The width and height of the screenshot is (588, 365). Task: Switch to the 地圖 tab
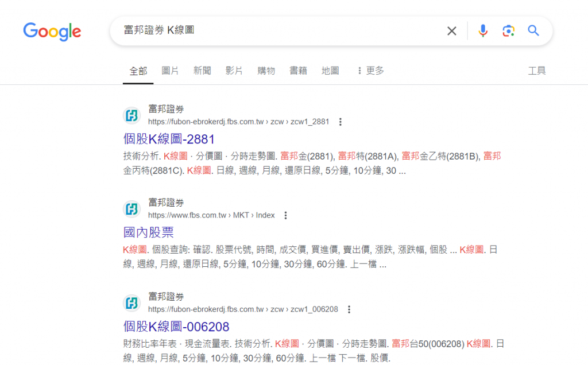[330, 71]
